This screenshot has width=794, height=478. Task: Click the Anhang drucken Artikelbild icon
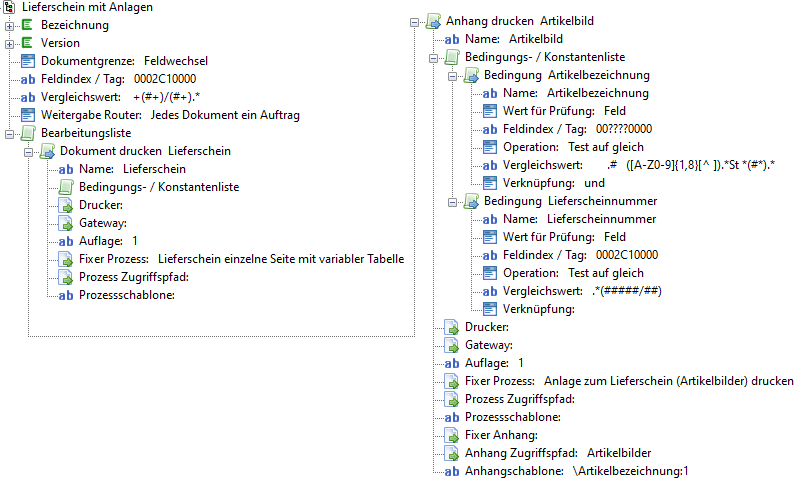(433, 21)
